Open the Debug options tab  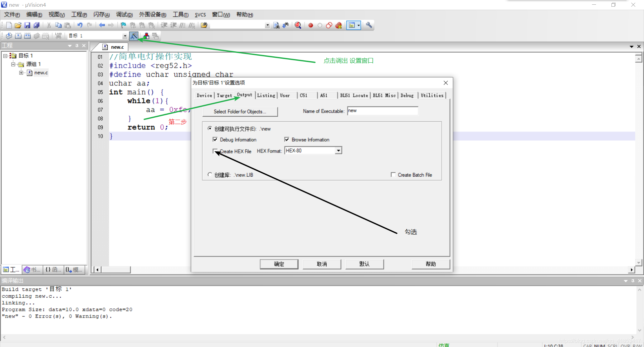407,96
